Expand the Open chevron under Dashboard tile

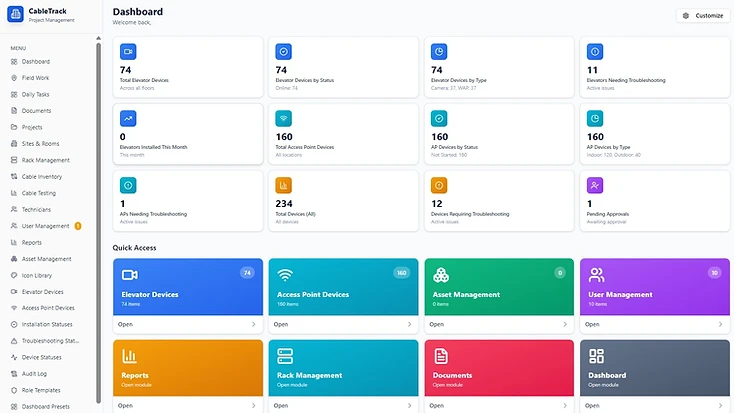pyautogui.click(x=720, y=406)
